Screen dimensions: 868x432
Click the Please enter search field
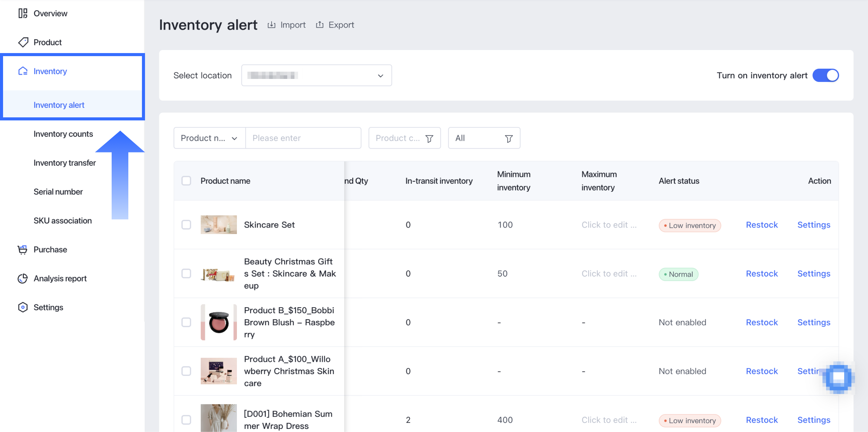(x=303, y=138)
